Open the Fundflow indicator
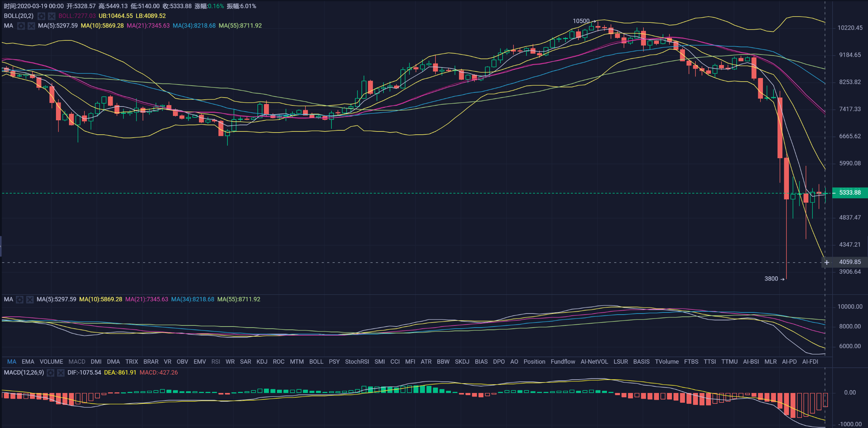 point(563,362)
